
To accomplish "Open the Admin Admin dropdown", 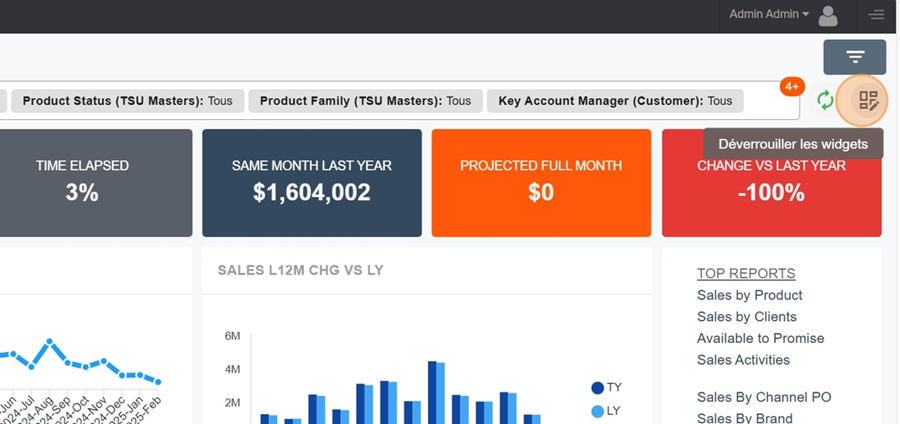I will tap(769, 14).
